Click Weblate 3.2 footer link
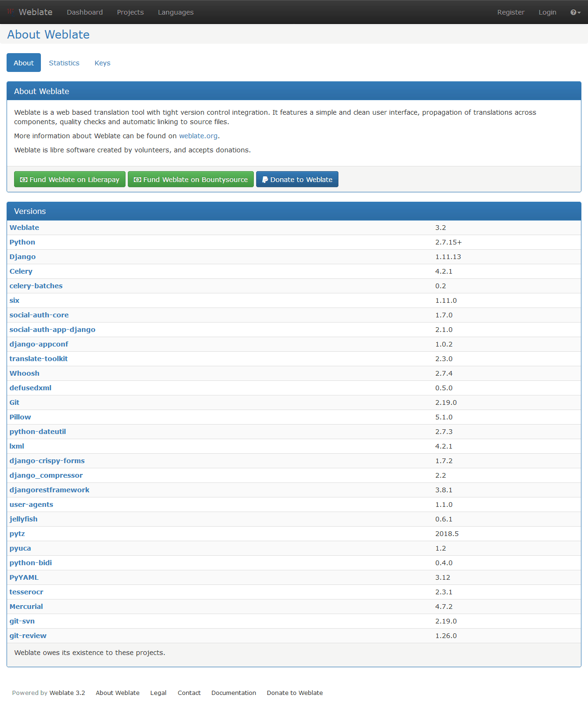Viewport: 588px width, 702px height. [67, 693]
